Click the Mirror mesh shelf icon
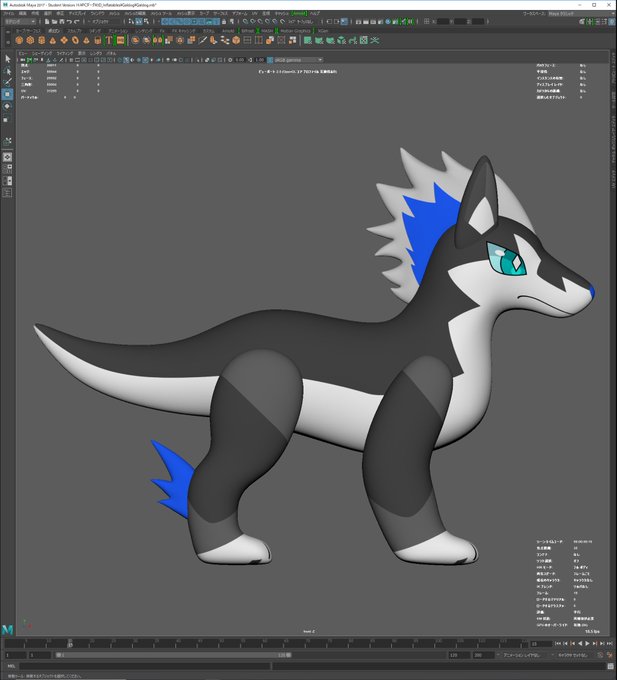The image size is (617, 680). coord(157,40)
